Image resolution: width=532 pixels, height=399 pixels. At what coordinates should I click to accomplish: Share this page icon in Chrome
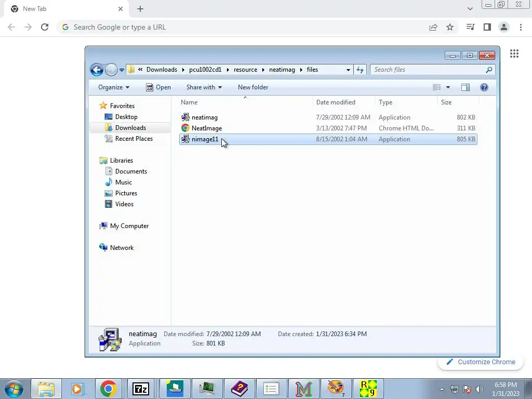coord(433,27)
